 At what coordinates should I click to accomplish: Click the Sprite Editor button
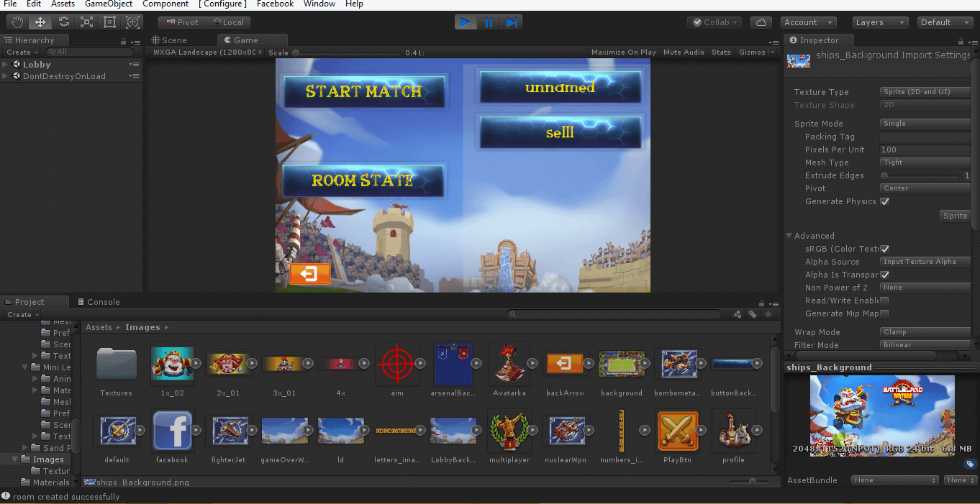[956, 216]
